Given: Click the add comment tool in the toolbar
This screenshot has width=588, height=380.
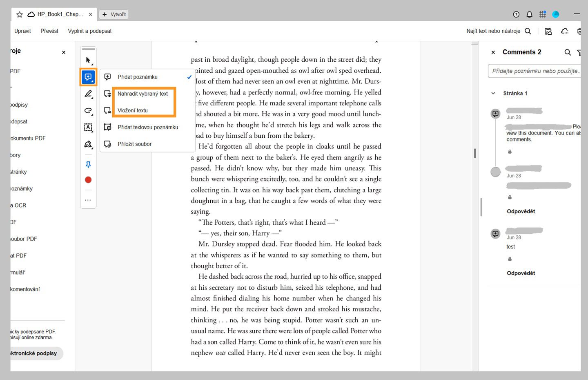Looking at the screenshot, I should [88, 77].
